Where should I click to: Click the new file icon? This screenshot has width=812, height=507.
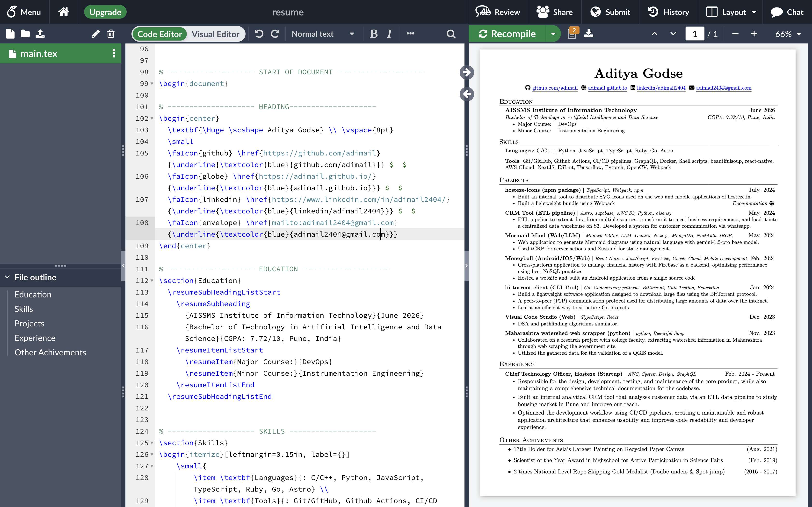[10, 34]
